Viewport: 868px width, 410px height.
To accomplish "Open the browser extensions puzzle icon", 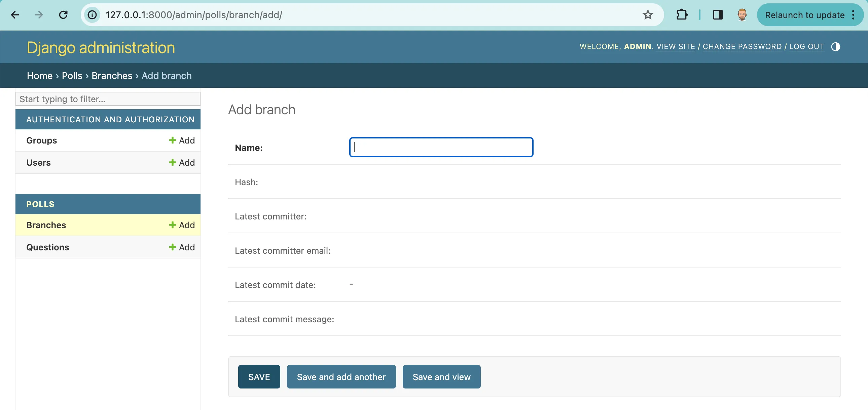I will click(x=682, y=15).
